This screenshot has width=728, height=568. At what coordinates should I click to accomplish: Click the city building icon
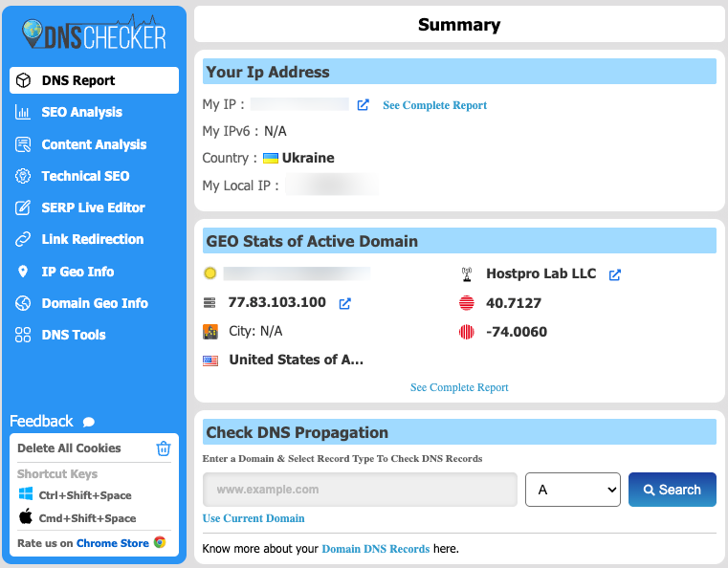point(210,332)
